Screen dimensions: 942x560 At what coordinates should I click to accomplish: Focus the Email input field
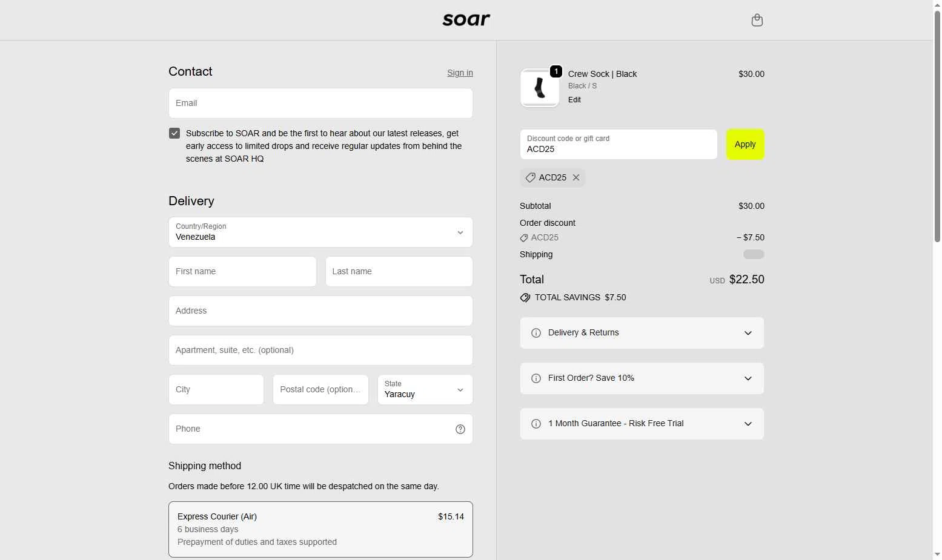(x=320, y=104)
